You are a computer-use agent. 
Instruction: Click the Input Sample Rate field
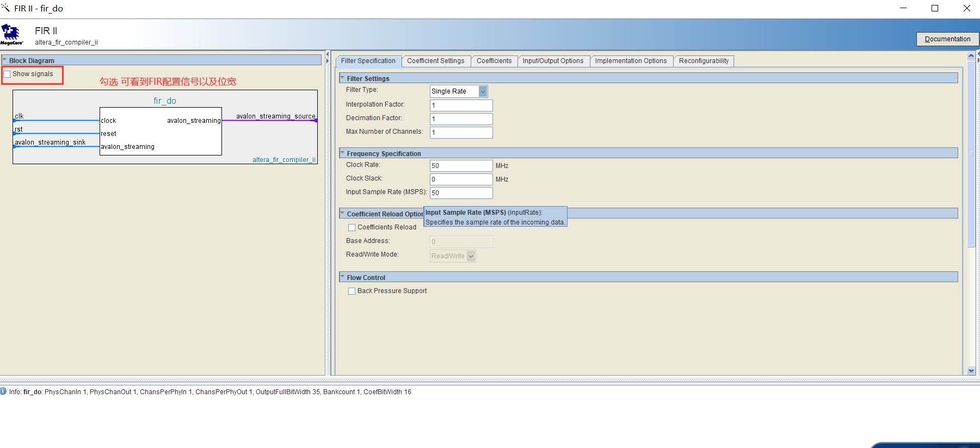461,193
